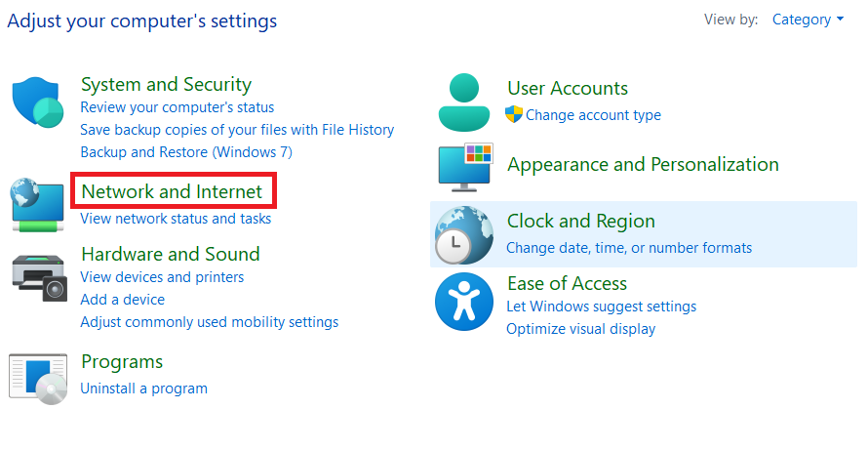Open Change account type link
868x450 pixels.
(593, 115)
